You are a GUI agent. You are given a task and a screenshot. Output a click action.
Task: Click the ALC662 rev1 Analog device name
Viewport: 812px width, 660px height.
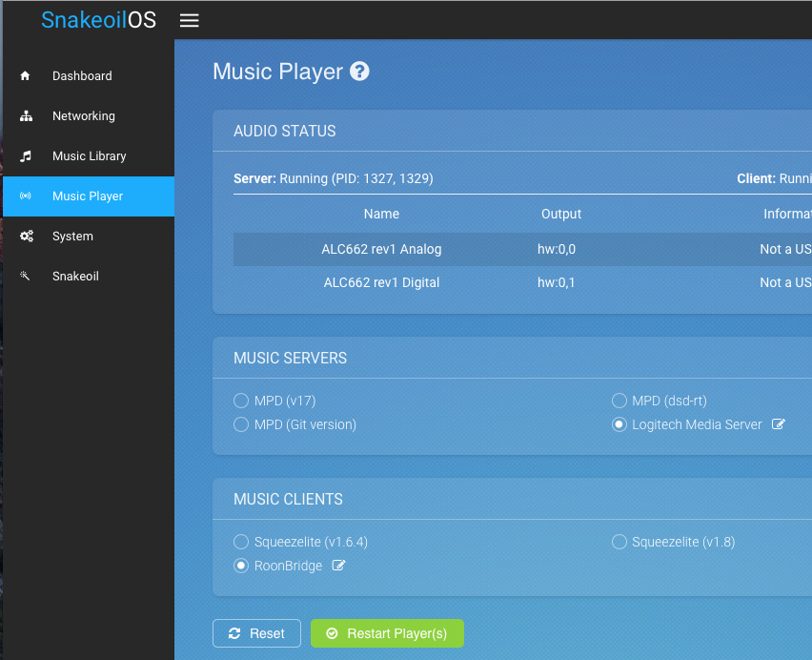click(381, 249)
